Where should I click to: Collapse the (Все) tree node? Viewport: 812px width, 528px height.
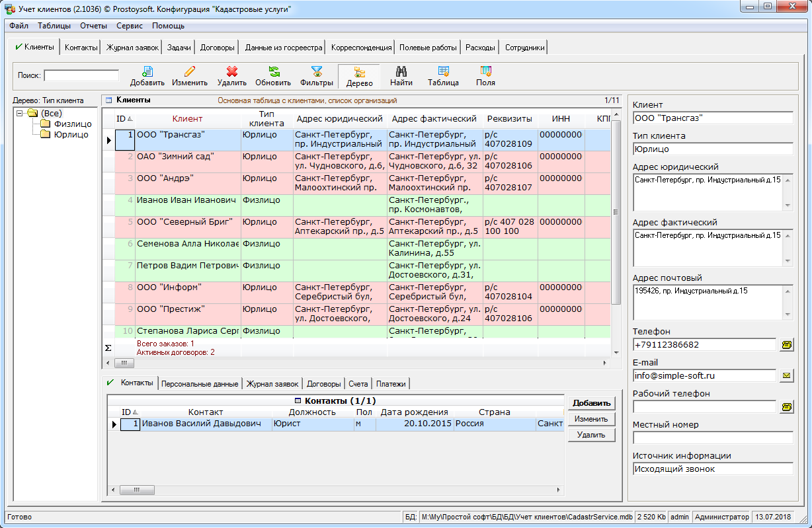[20, 114]
